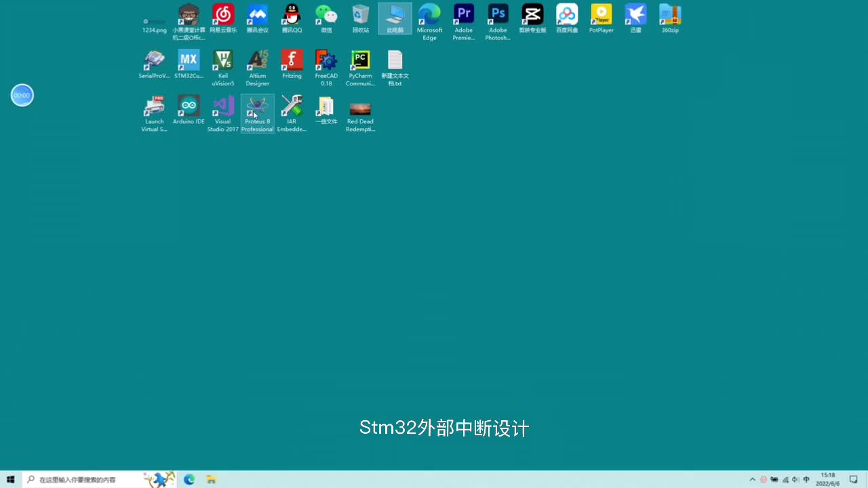Expand hidden system tray icons
This screenshot has height=488, width=868.
click(x=752, y=479)
